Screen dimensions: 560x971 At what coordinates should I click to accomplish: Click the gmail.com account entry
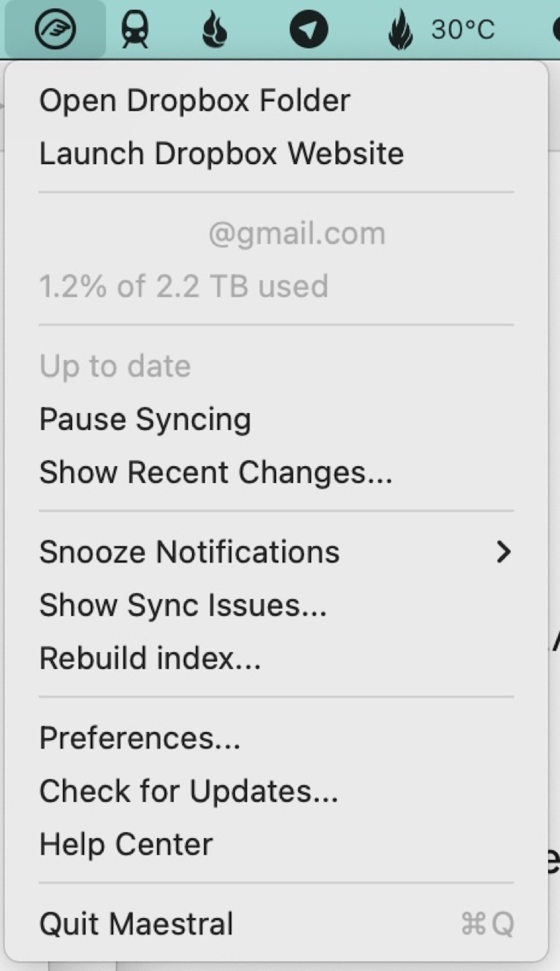(x=297, y=234)
